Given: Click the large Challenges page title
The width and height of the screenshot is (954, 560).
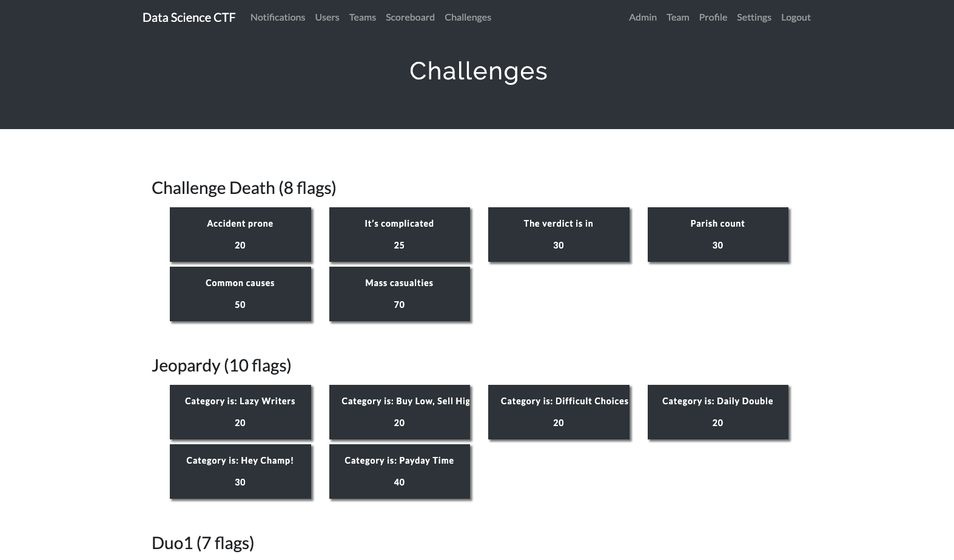Looking at the screenshot, I should (479, 71).
